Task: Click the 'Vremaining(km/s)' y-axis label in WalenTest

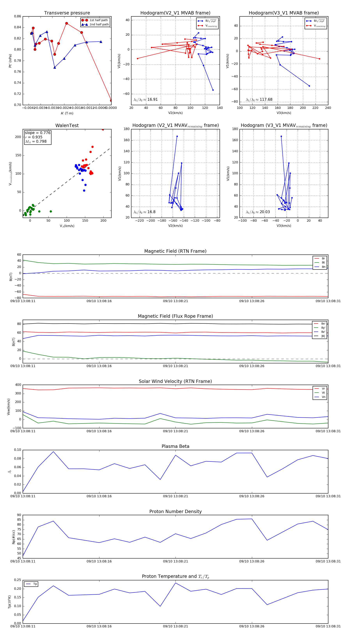Action: (10, 173)
